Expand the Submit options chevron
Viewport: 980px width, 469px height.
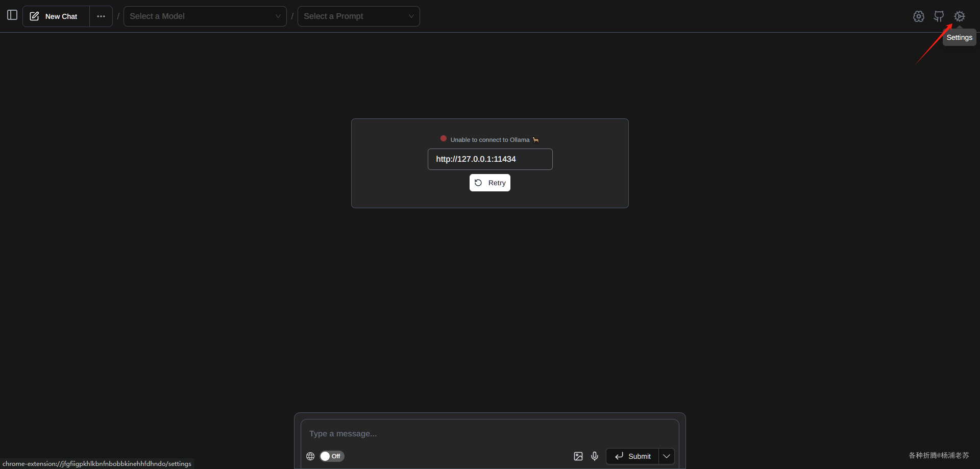(667, 456)
